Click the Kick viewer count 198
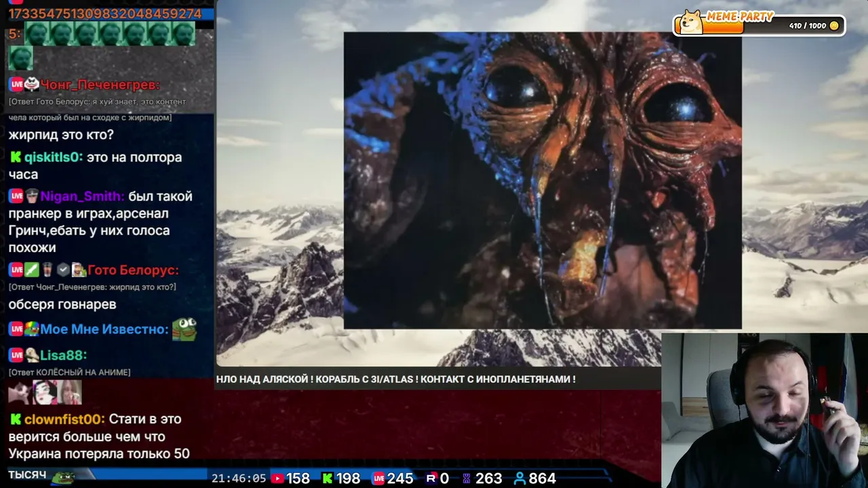The height and width of the screenshot is (488, 868). (348, 479)
